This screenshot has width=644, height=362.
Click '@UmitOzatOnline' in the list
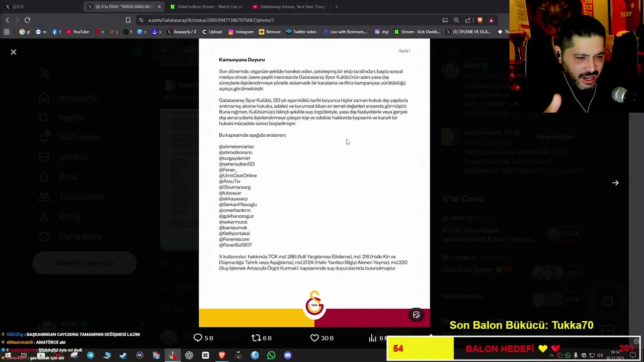(x=238, y=175)
